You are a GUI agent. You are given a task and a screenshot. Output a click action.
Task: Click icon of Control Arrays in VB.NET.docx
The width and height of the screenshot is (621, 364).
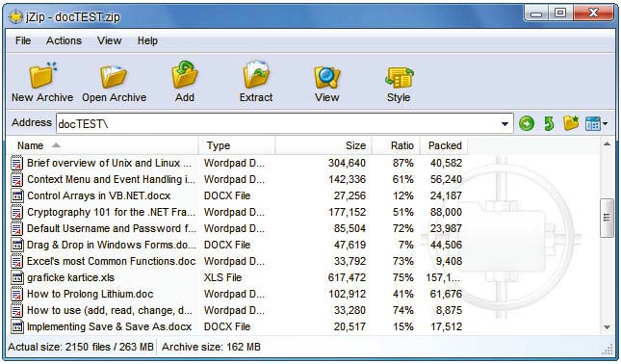click(16, 195)
